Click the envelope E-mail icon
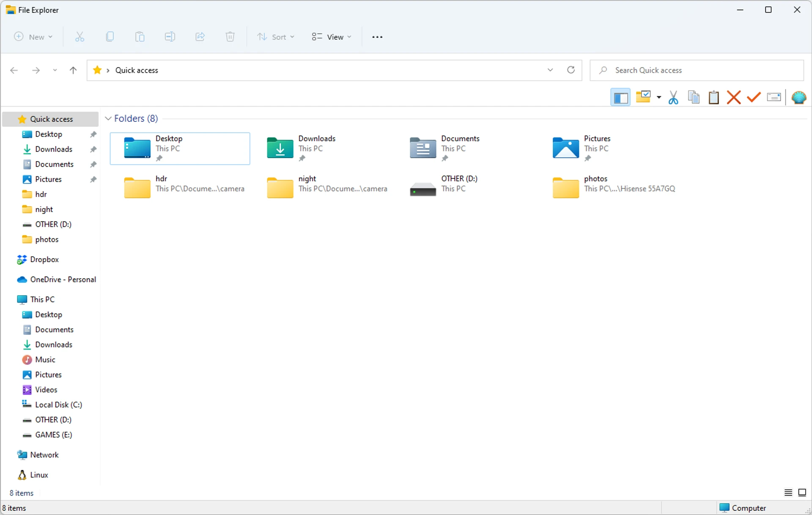The image size is (812, 515). 774,98
